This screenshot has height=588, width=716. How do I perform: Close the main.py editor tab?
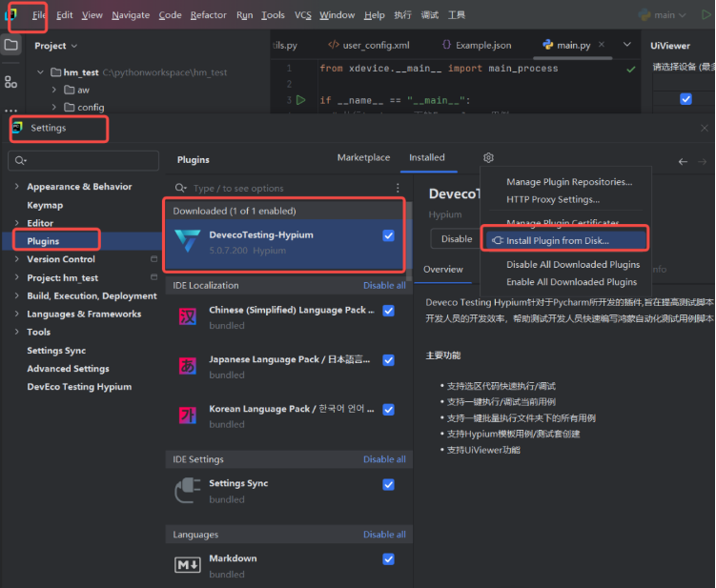[602, 44]
